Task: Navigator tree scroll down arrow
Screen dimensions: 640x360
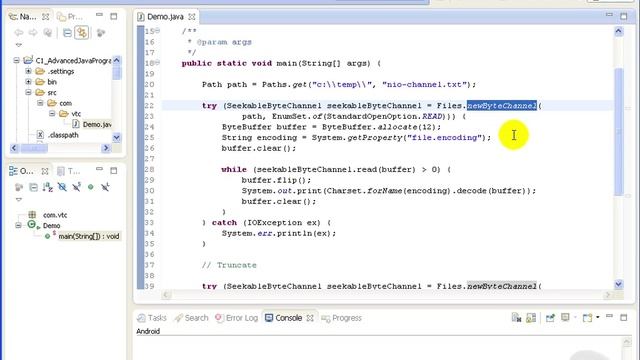Action: [x=116, y=137]
